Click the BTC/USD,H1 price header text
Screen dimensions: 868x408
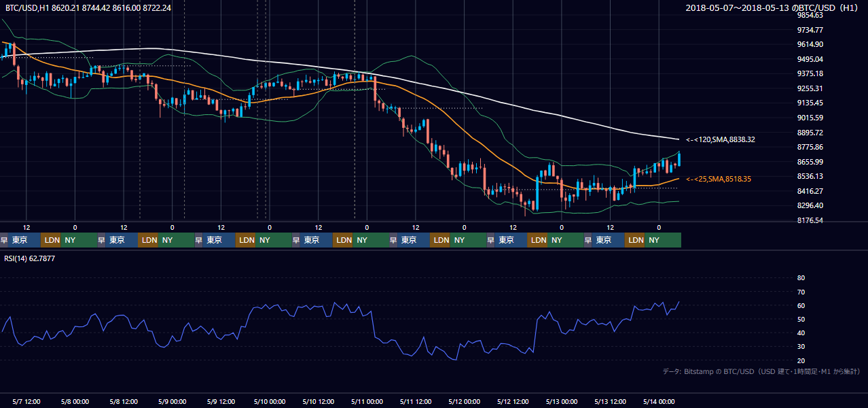(88, 7)
